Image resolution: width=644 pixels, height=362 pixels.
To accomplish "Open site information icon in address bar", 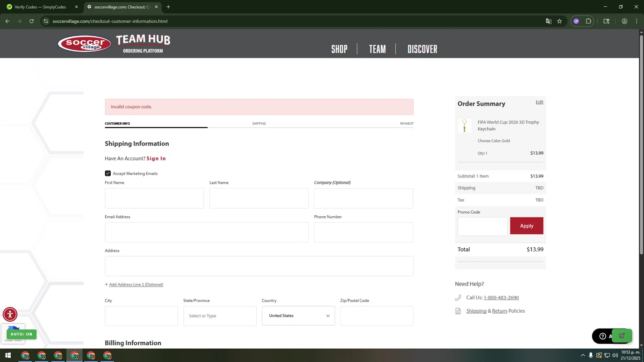I will click(x=46, y=21).
